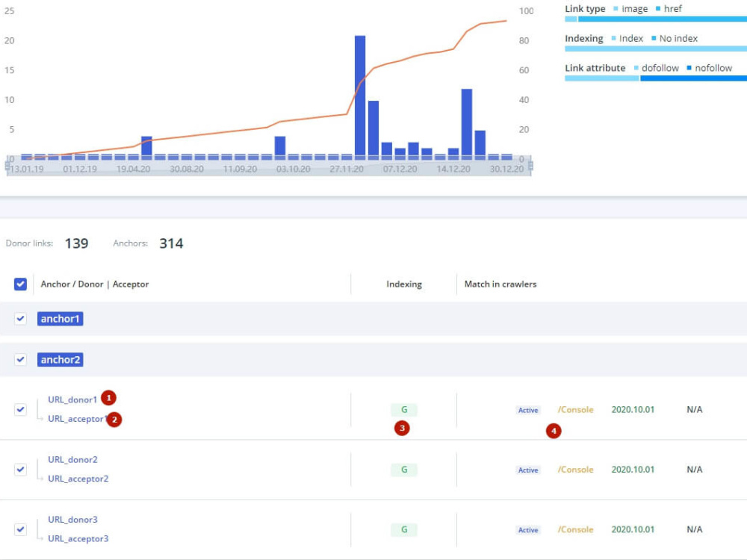This screenshot has height=560, width=747.
Task: Click the Link attribute distribution bar
Action: click(x=656, y=78)
